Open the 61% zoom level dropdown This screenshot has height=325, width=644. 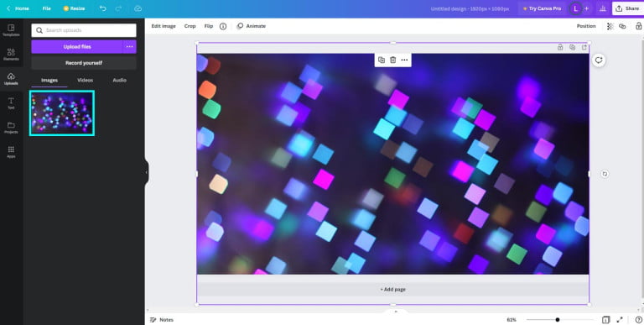[x=512, y=320]
